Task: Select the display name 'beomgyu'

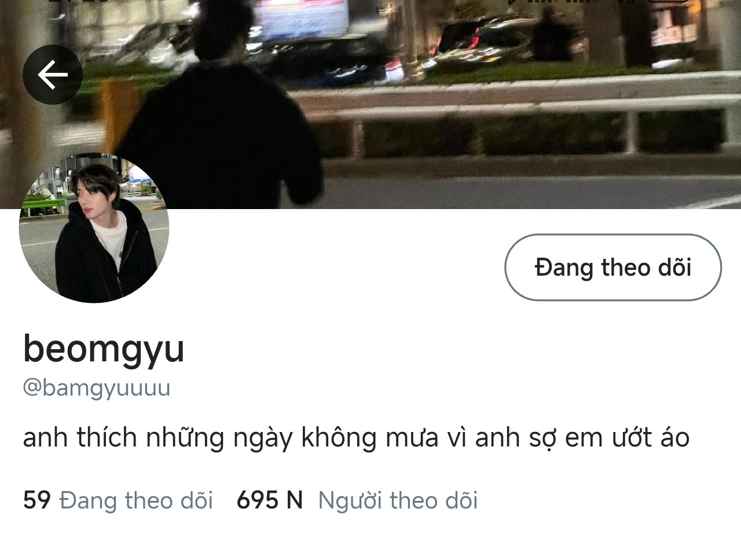Action: [104, 349]
